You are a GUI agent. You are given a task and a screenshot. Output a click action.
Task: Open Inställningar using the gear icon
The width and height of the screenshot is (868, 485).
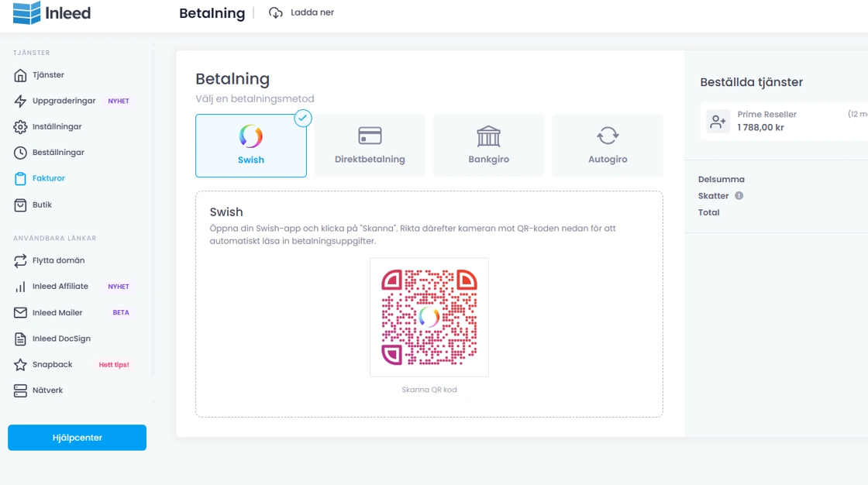point(20,127)
